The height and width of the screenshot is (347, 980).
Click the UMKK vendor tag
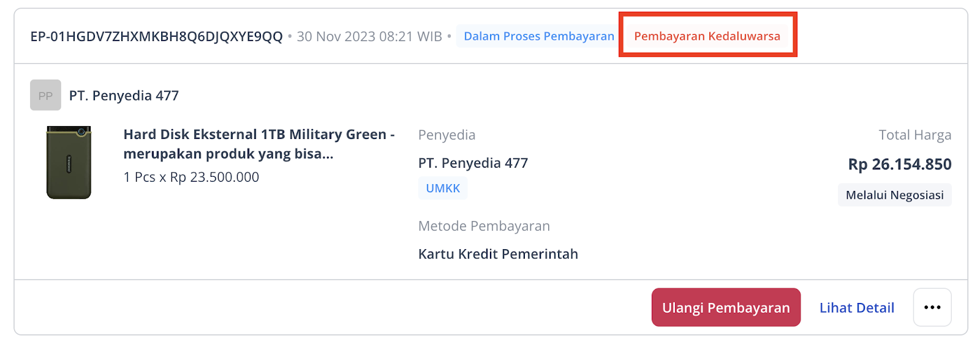pyautogui.click(x=443, y=188)
